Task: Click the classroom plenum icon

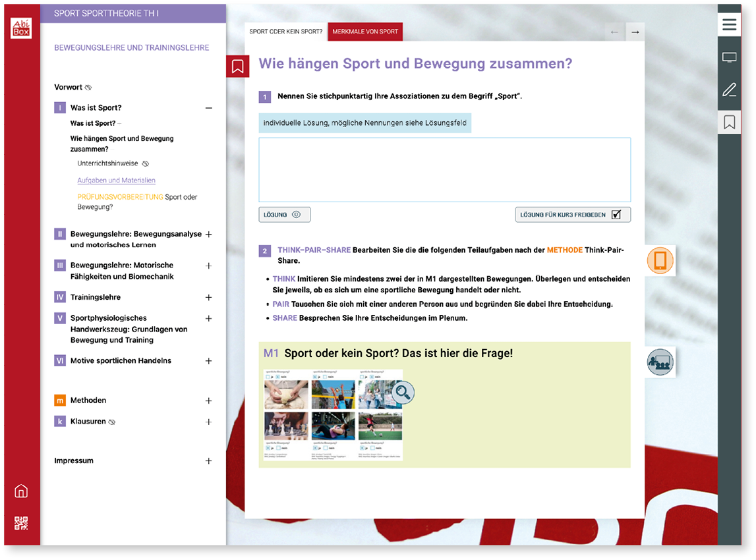Action: 660,362
